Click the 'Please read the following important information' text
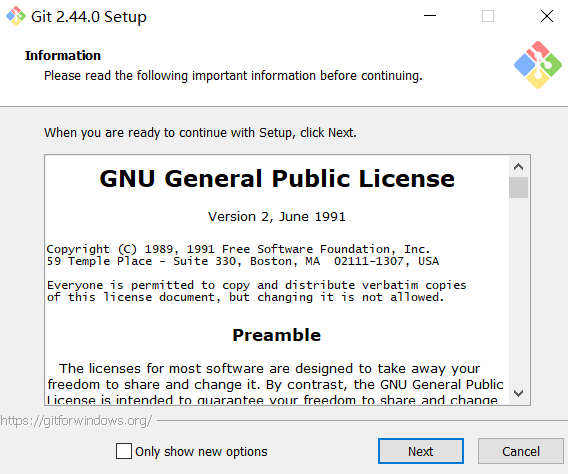This screenshot has width=568, height=474. click(233, 76)
